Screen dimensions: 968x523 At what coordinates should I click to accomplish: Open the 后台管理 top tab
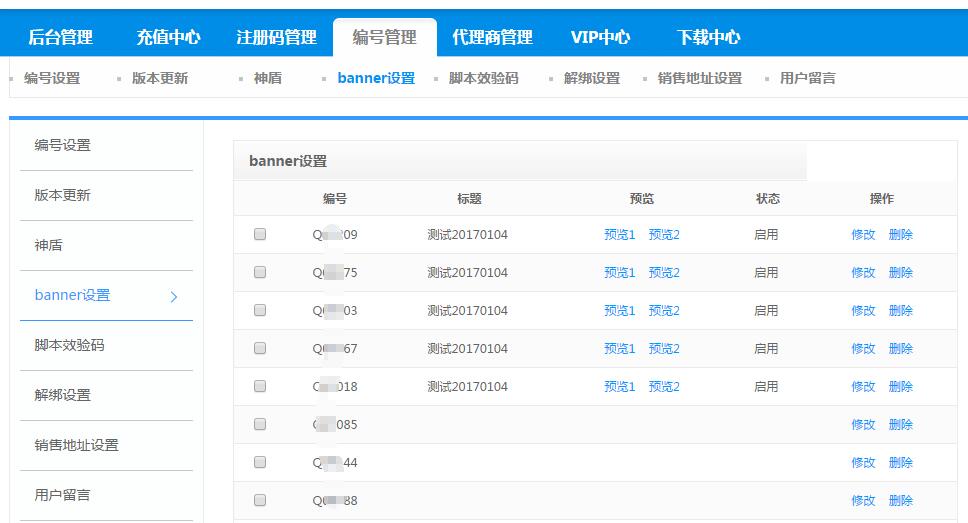60,37
